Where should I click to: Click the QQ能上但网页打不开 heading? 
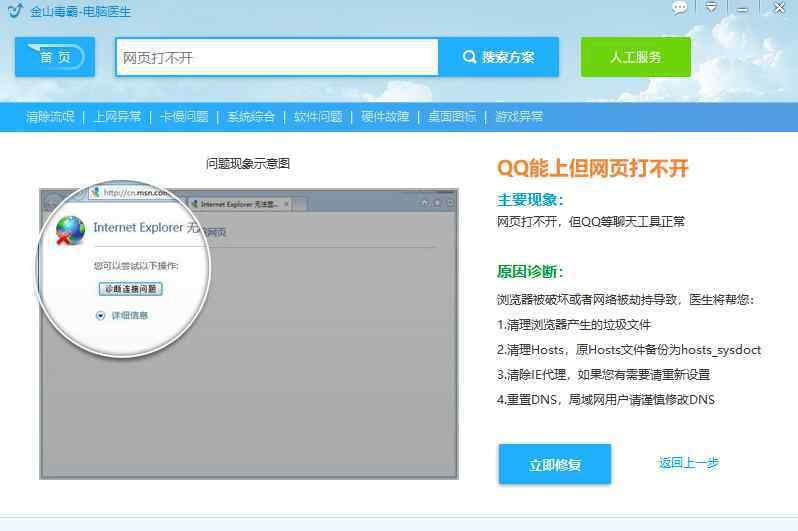pyautogui.click(x=592, y=168)
